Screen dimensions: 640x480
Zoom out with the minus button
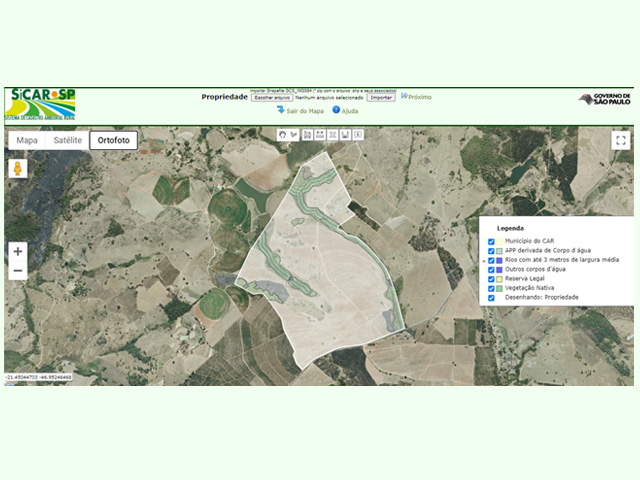(x=18, y=271)
